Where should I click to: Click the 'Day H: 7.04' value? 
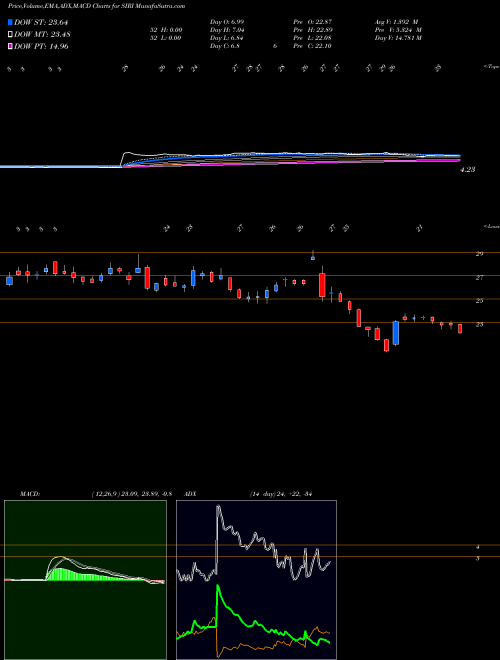[x=227, y=30]
